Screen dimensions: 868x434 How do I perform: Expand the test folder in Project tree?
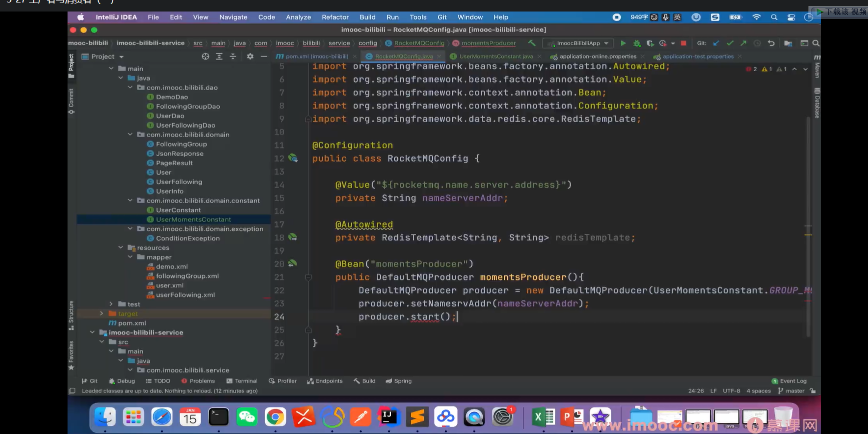pos(111,304)
